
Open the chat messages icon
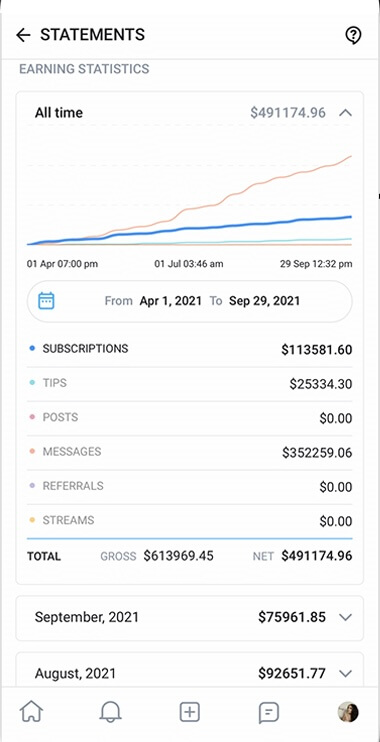coord(269,712)
